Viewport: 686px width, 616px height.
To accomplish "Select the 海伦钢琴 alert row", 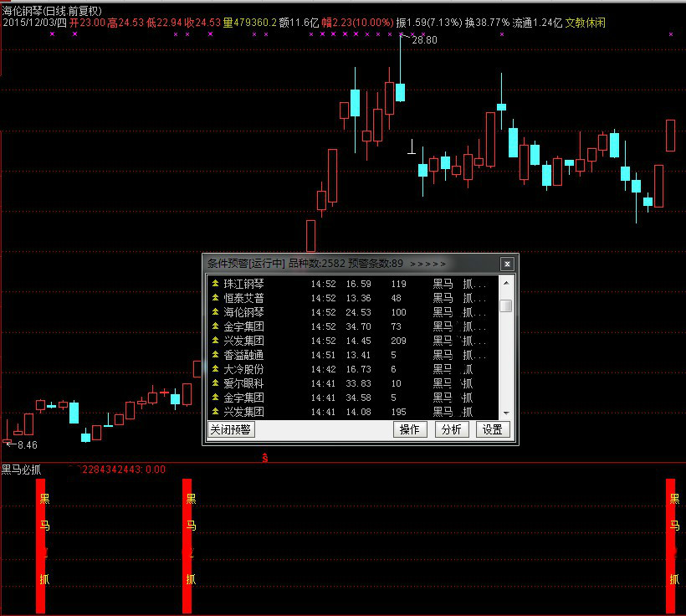I will point(351,312).
